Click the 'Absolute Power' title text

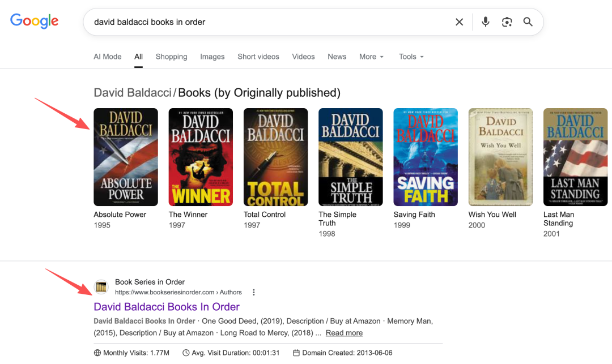(120, 215)
